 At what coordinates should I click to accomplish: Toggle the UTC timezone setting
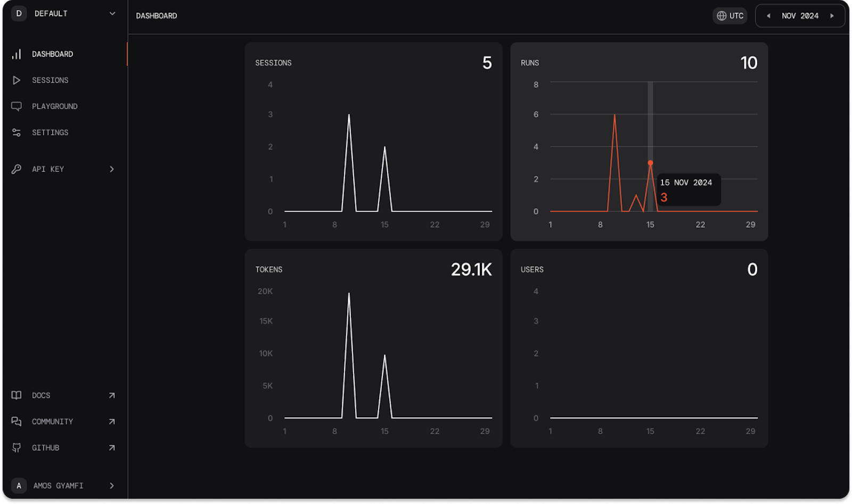pos(730,15)
